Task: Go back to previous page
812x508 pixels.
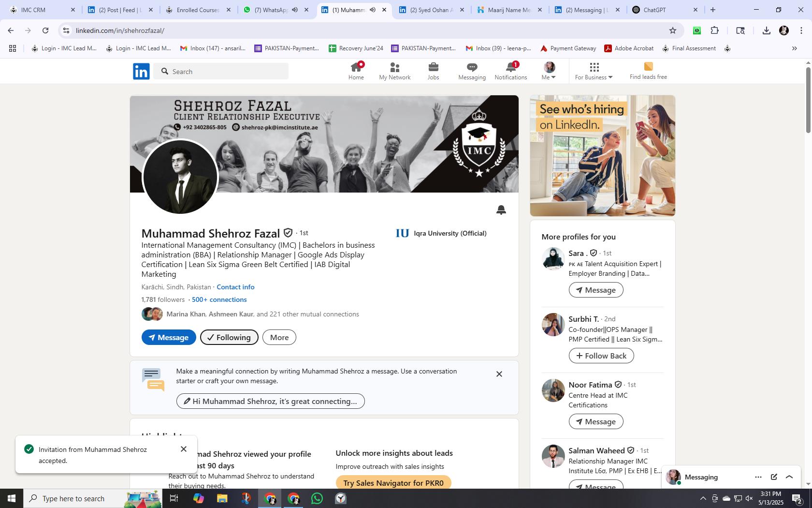Action: tap(11, 30)
